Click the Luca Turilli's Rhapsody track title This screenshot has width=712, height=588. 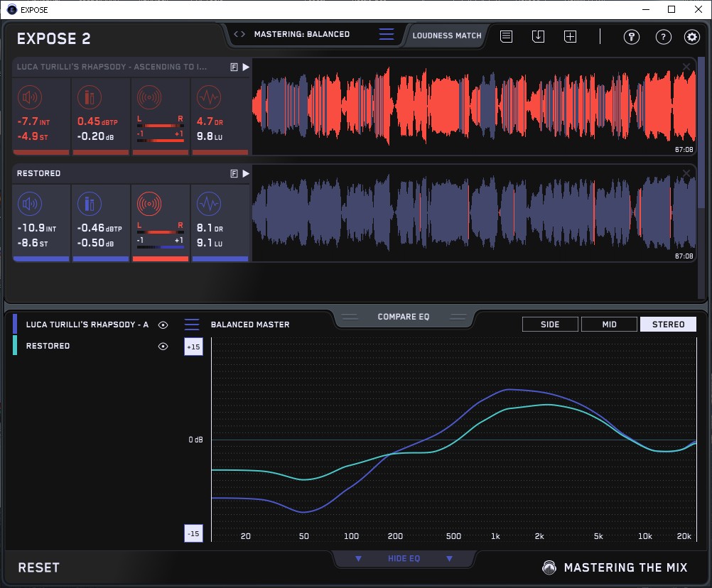(x=112, y=67)
